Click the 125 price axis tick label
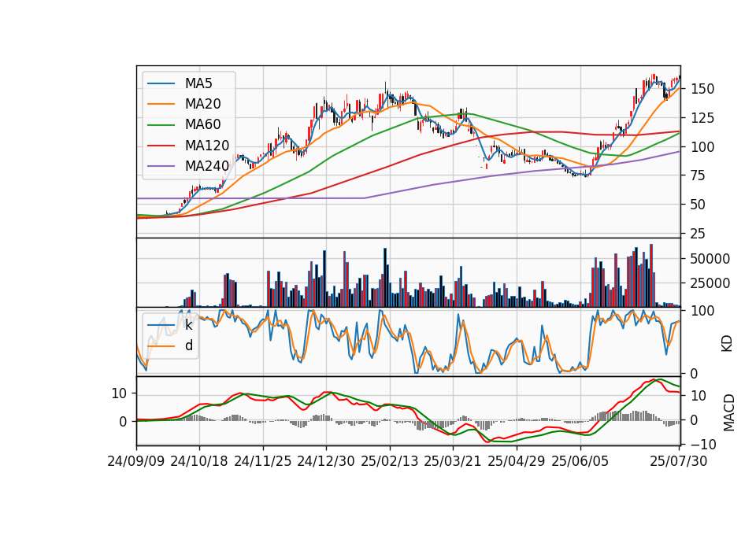 pyautogui.click(x=703, y=117)
